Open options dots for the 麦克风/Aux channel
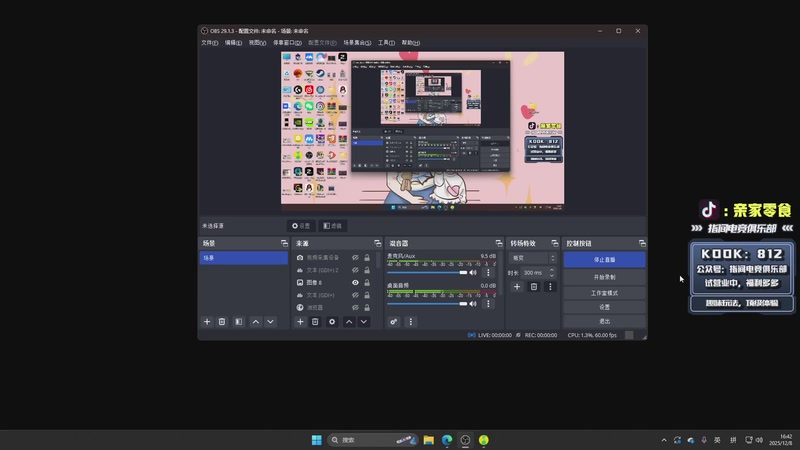 [488, 272]
